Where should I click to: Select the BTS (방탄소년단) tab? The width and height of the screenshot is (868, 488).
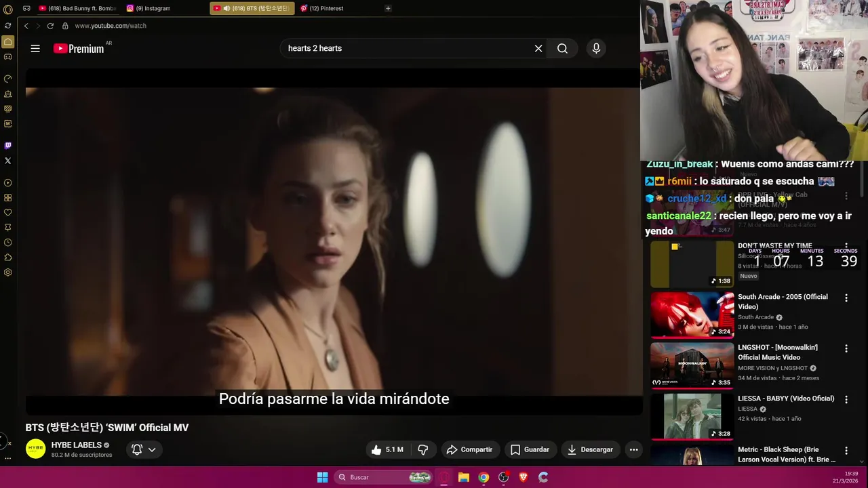(x=252, y=8)
